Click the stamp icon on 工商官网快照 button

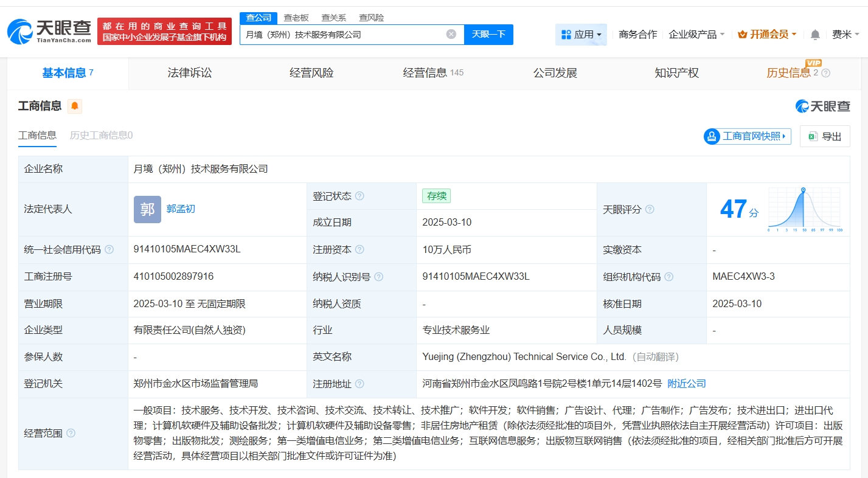coord(711,136)
